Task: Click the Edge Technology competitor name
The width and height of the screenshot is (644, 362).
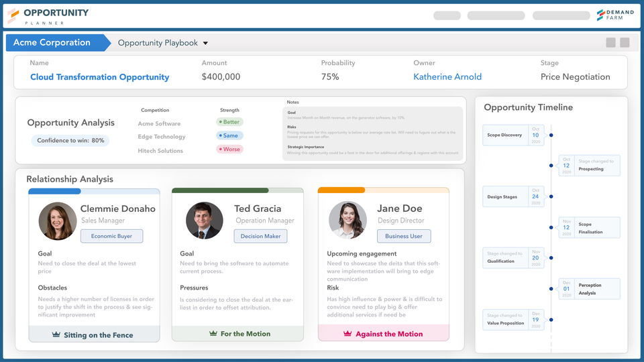Action: coord(162,137)
